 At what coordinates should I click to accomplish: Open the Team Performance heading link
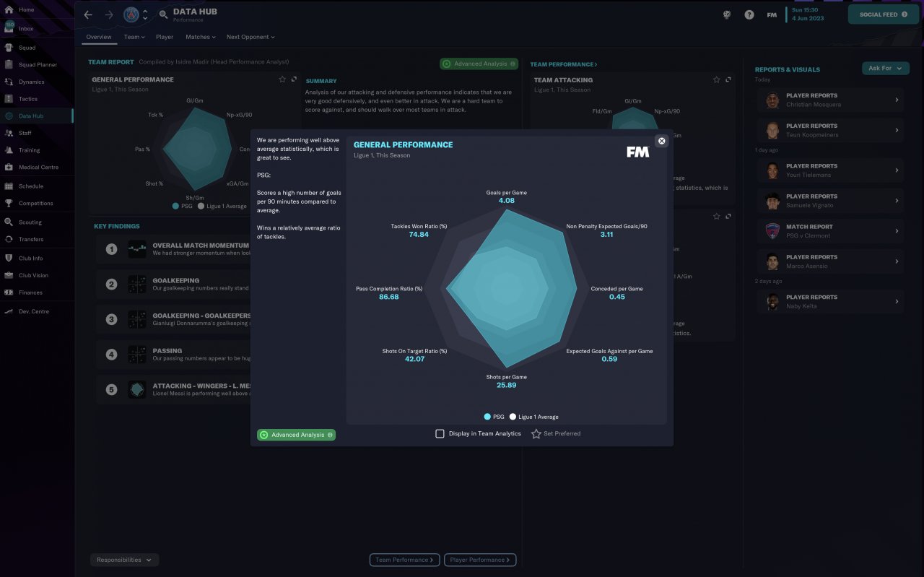pyautogui.click(x=564, y=65)
